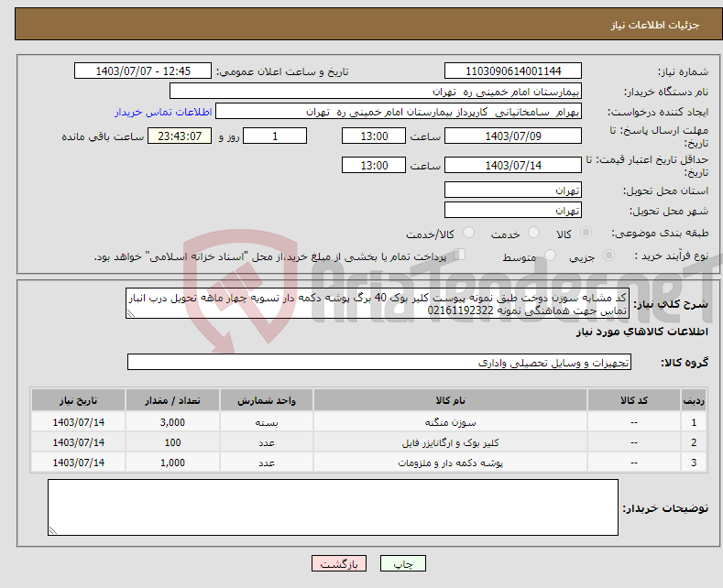The width and height of the screenshot is (723, 588).
Task: Select the کالا/خدمت radio button
Action: pyautogui.click(x=468, y=233)
